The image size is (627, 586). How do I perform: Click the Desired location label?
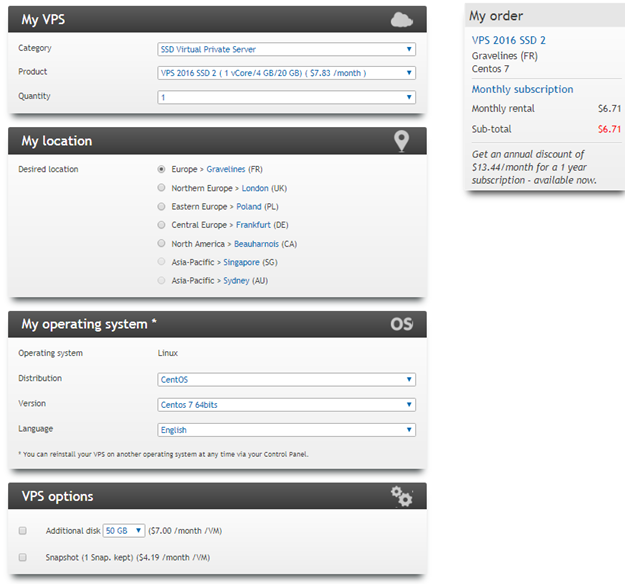[48, 169]
